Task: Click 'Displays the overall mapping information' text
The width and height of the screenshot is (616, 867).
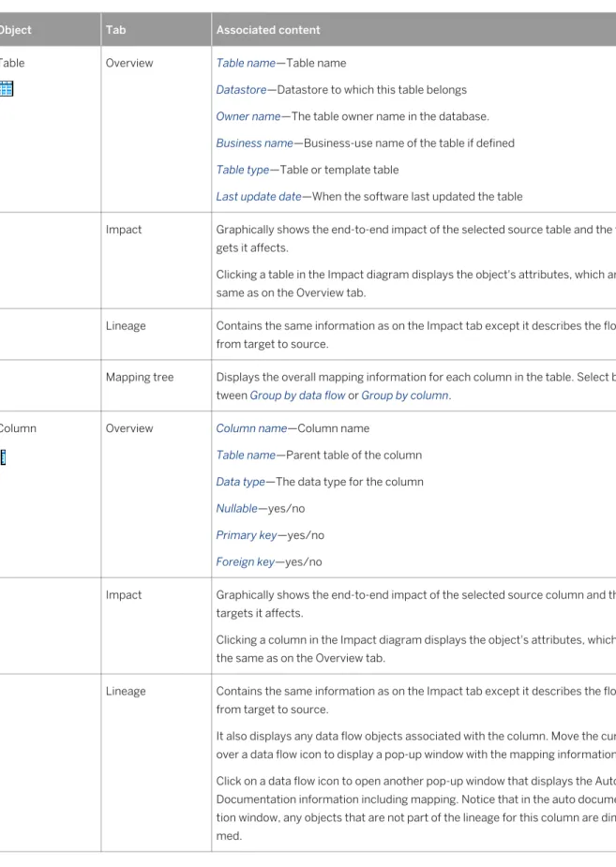Action: [x=416, y=386]
